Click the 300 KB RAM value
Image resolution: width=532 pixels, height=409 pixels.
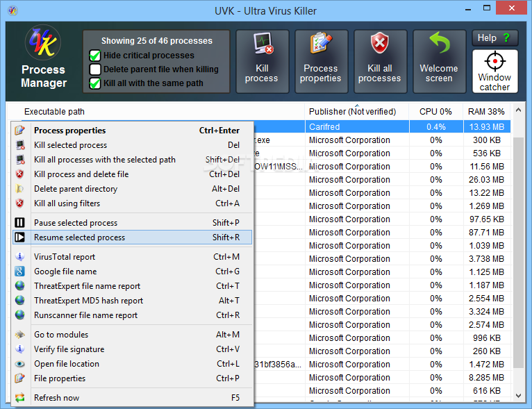(x=487, y=140)
